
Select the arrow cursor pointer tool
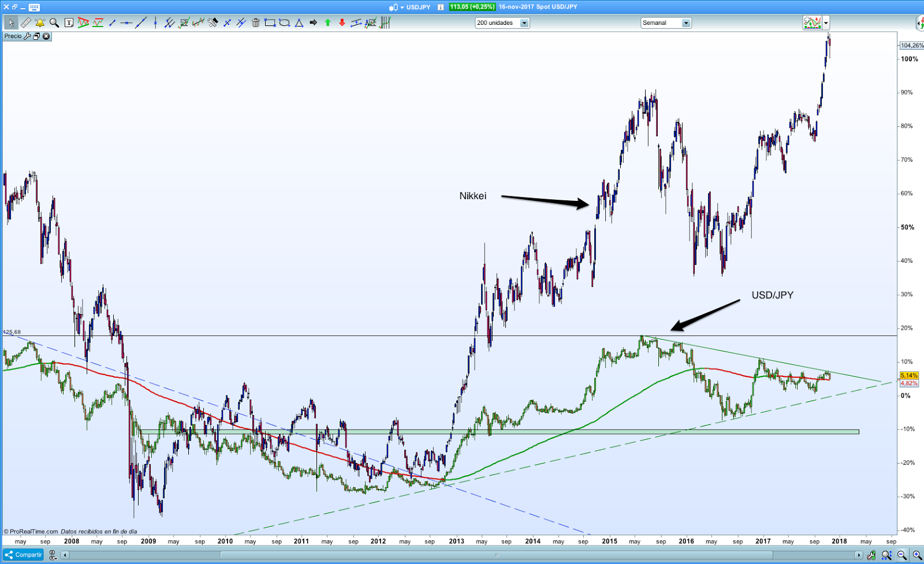tap(11, 23)
